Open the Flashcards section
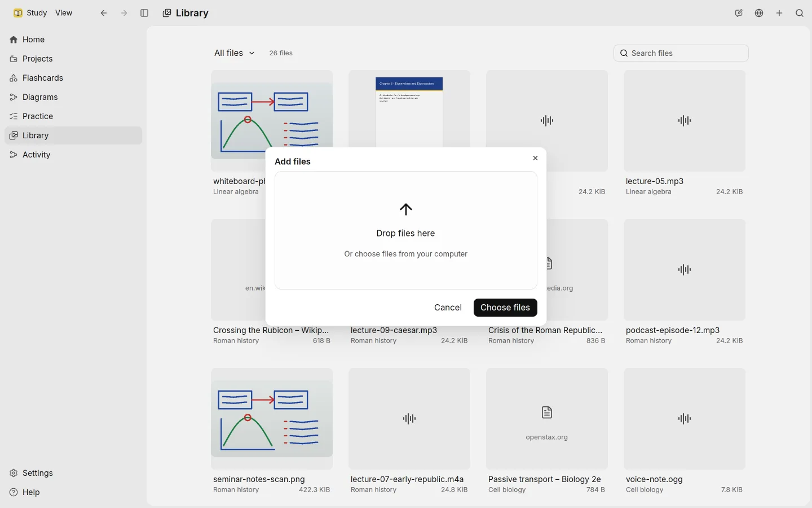 pos(73,78)
